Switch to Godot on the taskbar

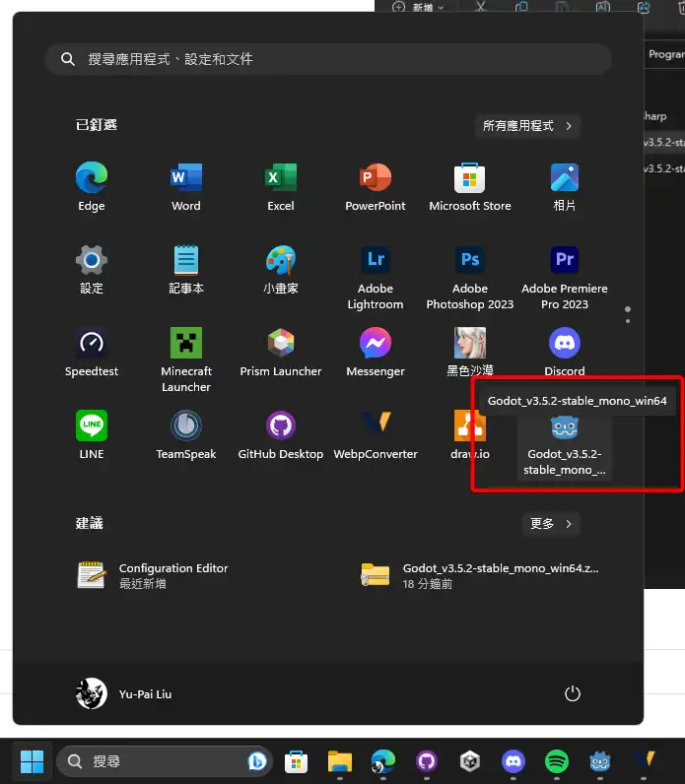600,761
